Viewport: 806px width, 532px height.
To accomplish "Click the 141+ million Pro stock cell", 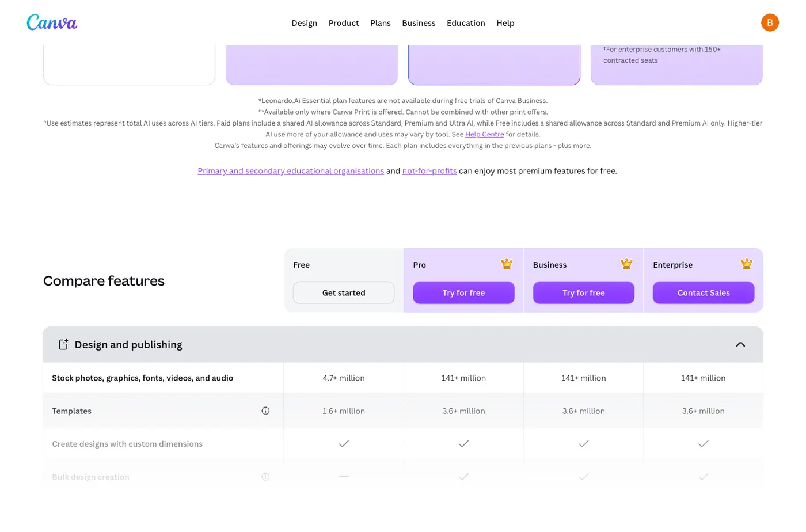I will [463, 378].
